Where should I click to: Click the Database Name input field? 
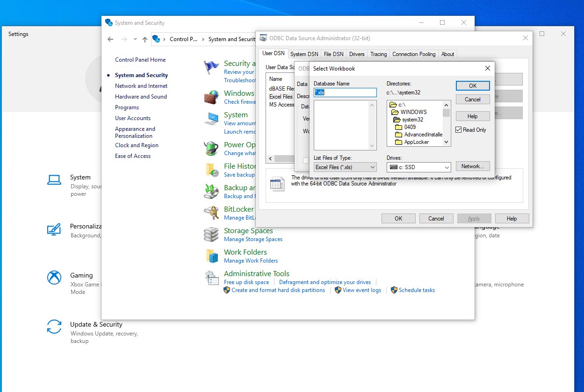coord(345,93)
